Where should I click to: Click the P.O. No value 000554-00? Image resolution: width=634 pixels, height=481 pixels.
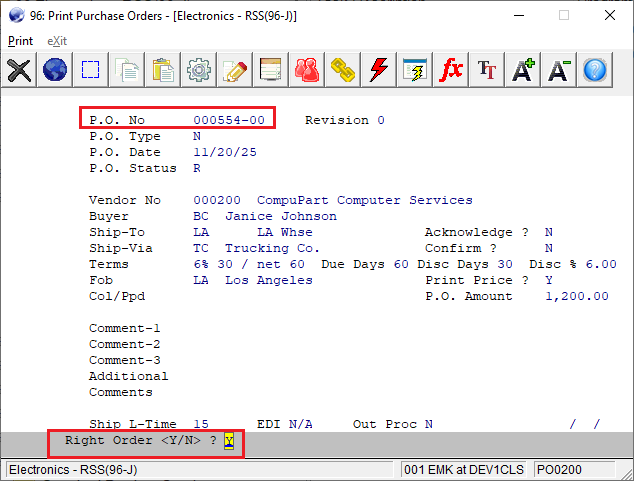[x=229, y=120]
